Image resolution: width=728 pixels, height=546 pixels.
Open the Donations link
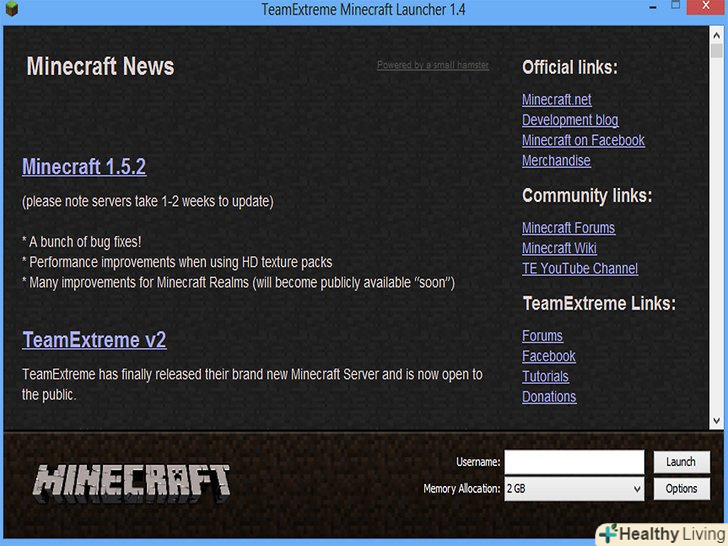pos(549,397)
